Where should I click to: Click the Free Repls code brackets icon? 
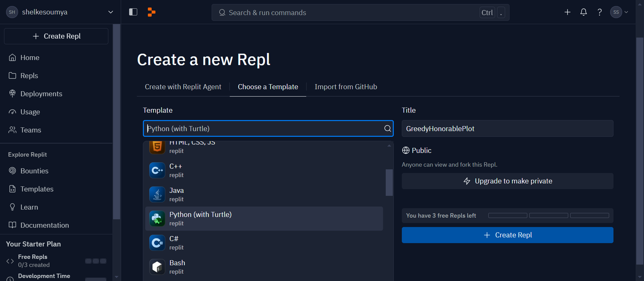[x=10, y=261]
